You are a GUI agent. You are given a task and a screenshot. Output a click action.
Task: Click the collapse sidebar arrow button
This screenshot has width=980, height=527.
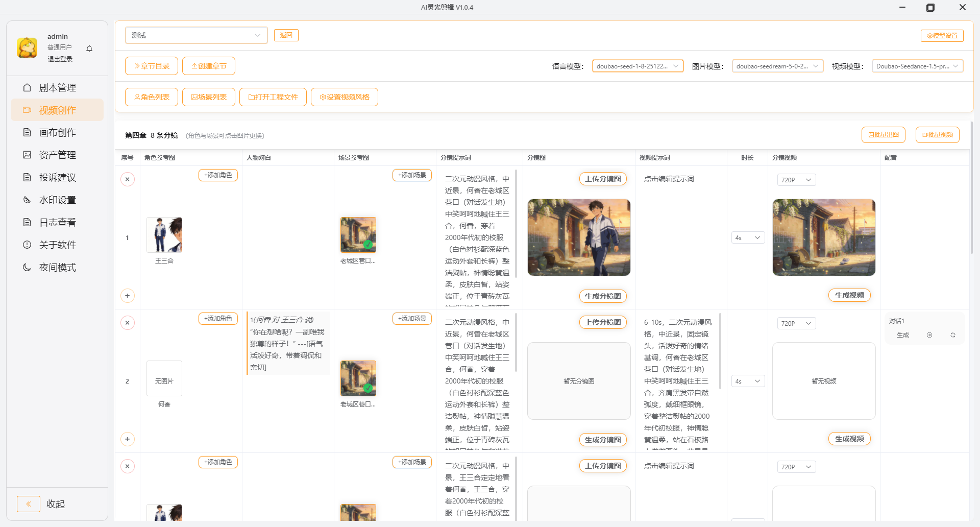29,504
